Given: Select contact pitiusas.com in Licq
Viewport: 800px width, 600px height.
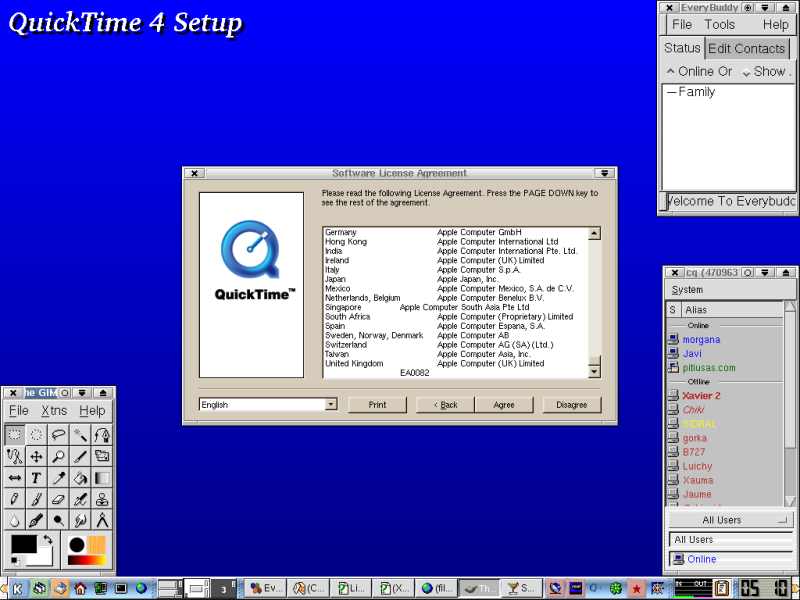Looking at the screenshot, I should [x=709, y=367].
